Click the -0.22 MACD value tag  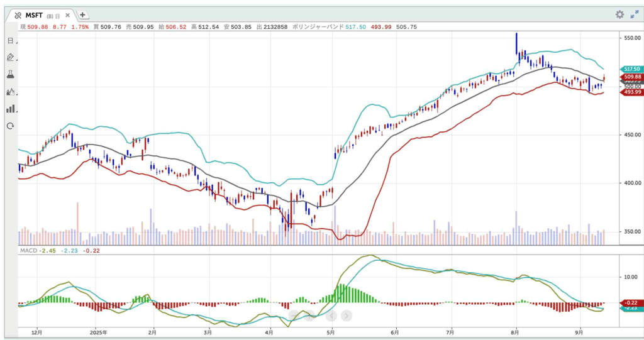pyautogui.click(x=631, y=302)
